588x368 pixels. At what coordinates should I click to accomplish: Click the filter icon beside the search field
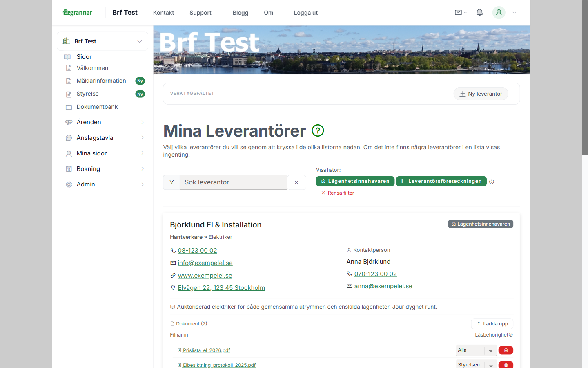click(x=171, y=182)
